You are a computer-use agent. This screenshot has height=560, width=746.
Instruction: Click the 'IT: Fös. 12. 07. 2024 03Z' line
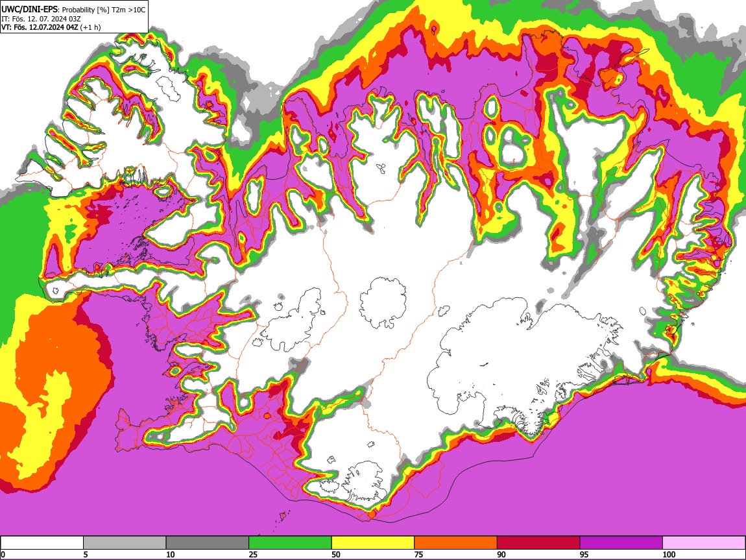click(41, 19)
